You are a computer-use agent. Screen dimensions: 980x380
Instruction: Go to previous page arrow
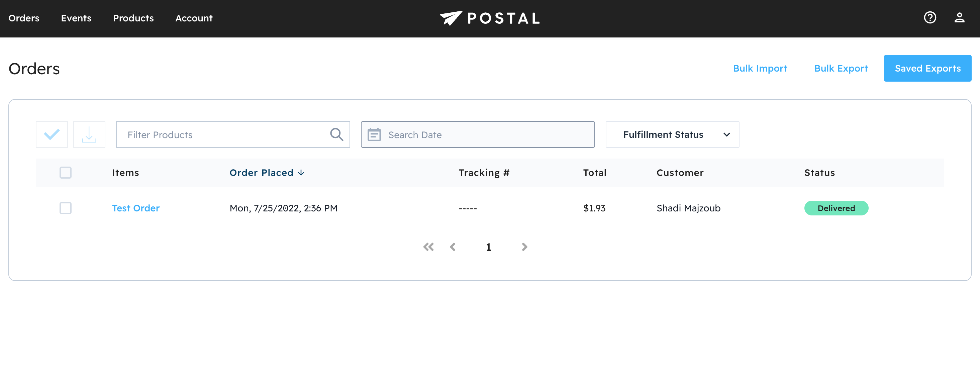(453, 247)
